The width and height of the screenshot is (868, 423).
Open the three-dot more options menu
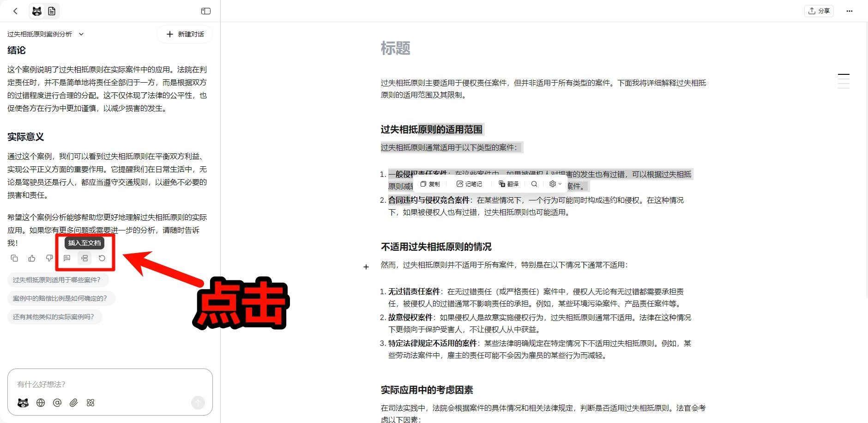(x=850, y=11)
